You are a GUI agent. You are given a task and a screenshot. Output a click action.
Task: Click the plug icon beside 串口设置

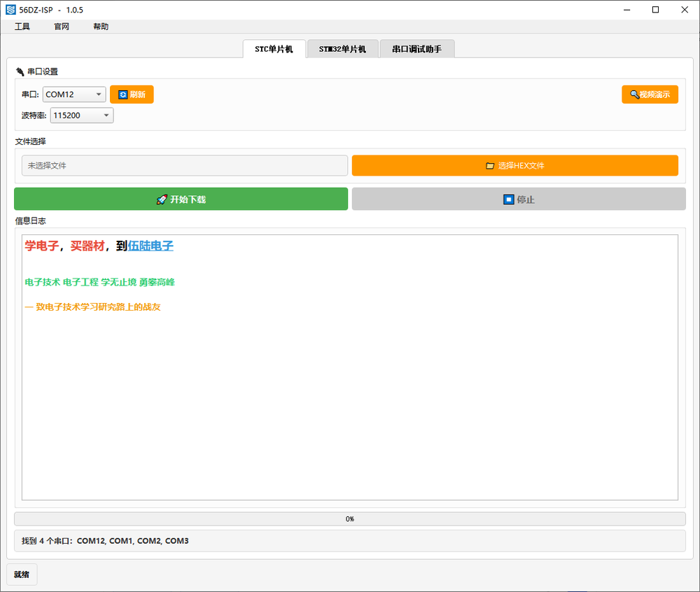pos(20,71)
